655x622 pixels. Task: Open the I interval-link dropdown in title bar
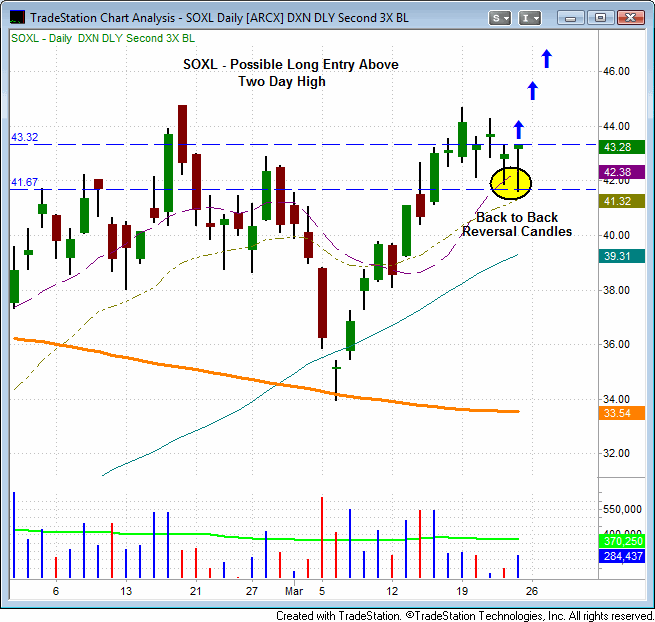[x=531, y=17]
